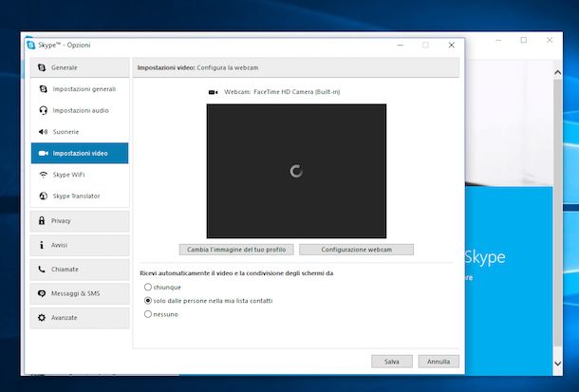This screenshot has width=579, height=392.
Task: Open the Avanzate settings tab
Action: point(79,318)
